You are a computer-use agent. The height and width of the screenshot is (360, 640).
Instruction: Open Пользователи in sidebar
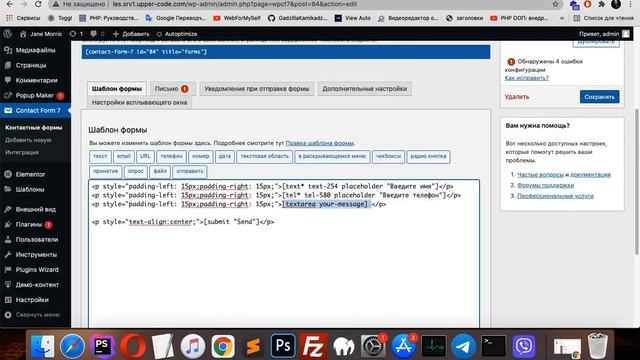pyautogui.click(x=35, y=240)
